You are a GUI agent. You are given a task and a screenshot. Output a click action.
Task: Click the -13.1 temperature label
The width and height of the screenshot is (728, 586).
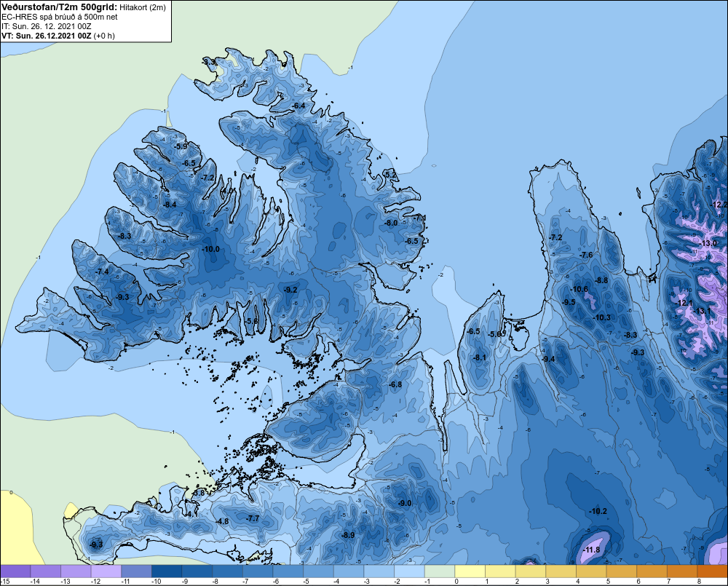click(703, 311)
